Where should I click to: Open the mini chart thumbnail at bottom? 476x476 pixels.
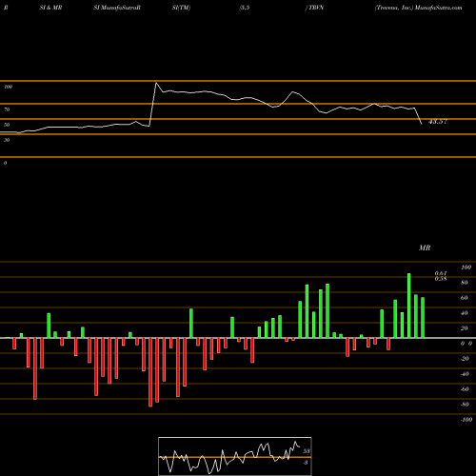235,456
